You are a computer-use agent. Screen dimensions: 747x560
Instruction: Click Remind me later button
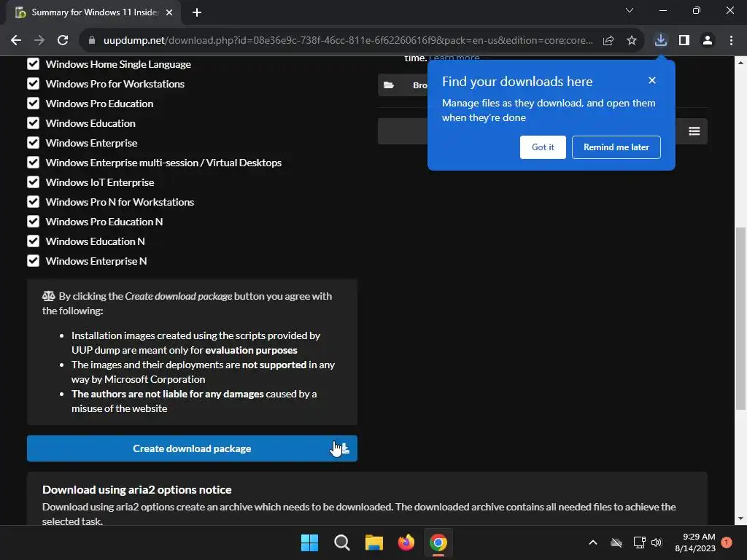point(616,147)
